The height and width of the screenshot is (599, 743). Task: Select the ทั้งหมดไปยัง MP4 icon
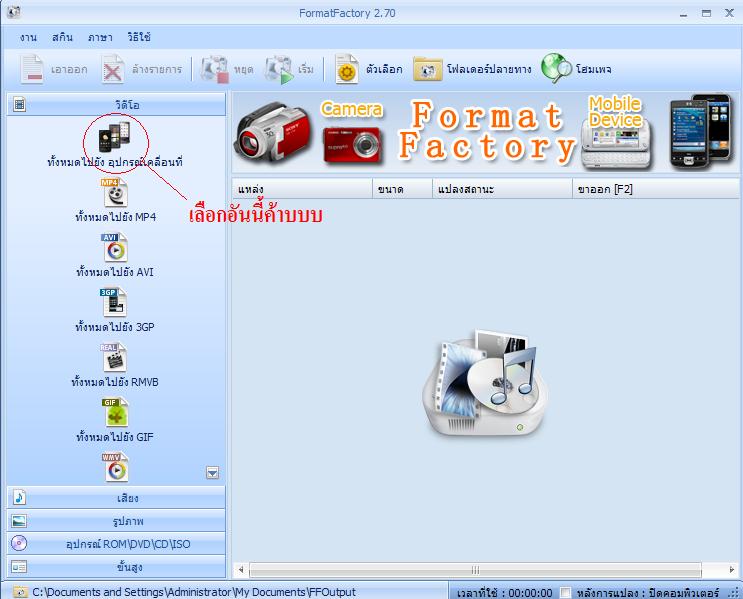115,192
